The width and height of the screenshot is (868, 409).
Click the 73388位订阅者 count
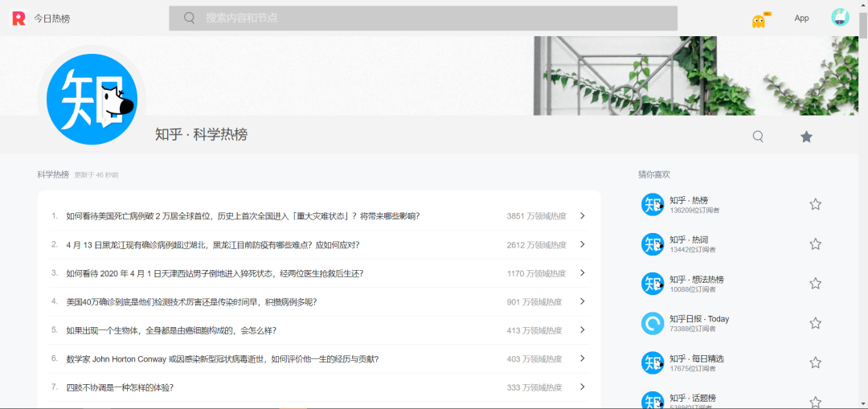pos(693,329)
